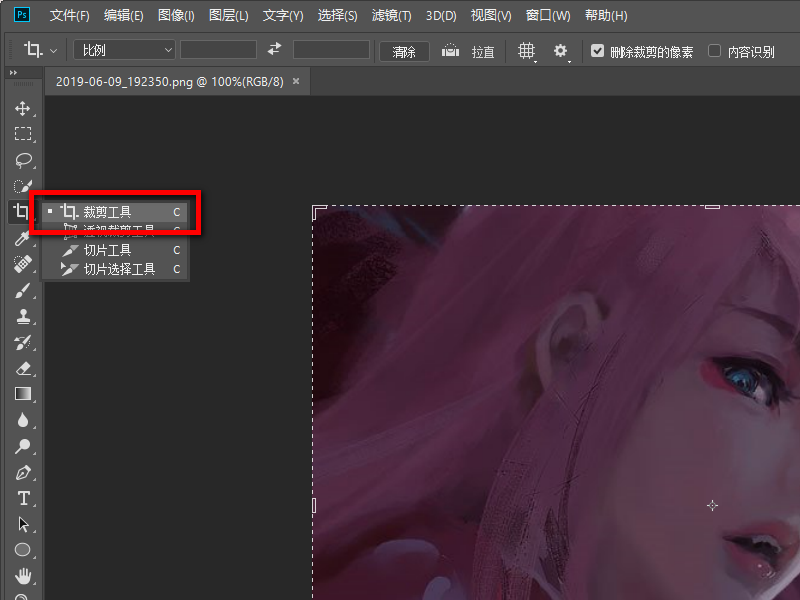Image resolution: width=800 pixels, height=600 pixels.
Task: Open the 图像(I) menu
Action: tap(176, 15)
